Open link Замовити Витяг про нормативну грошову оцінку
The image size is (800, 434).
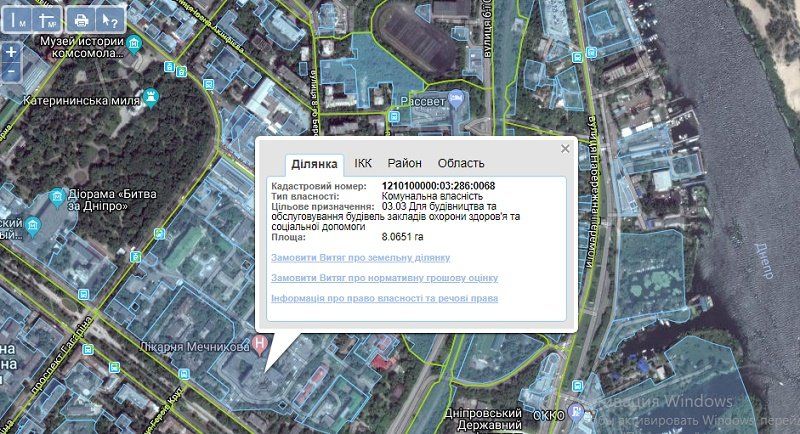(x=384, y=278)
